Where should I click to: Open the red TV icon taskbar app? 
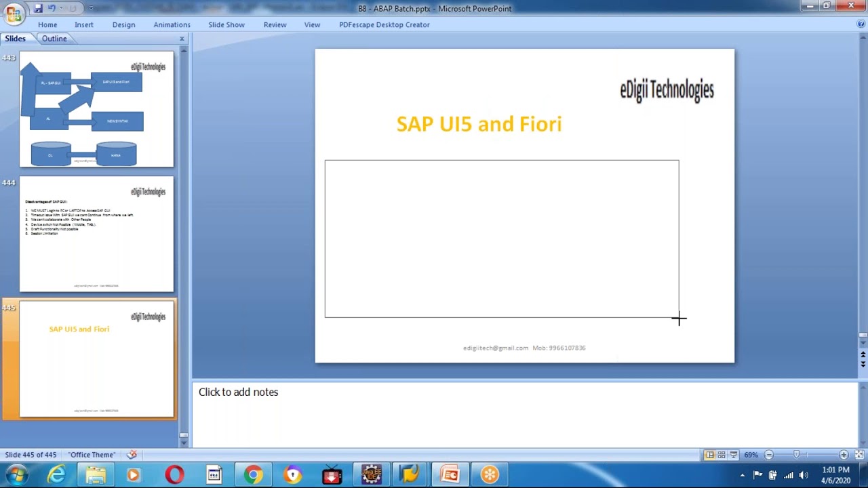332,475
